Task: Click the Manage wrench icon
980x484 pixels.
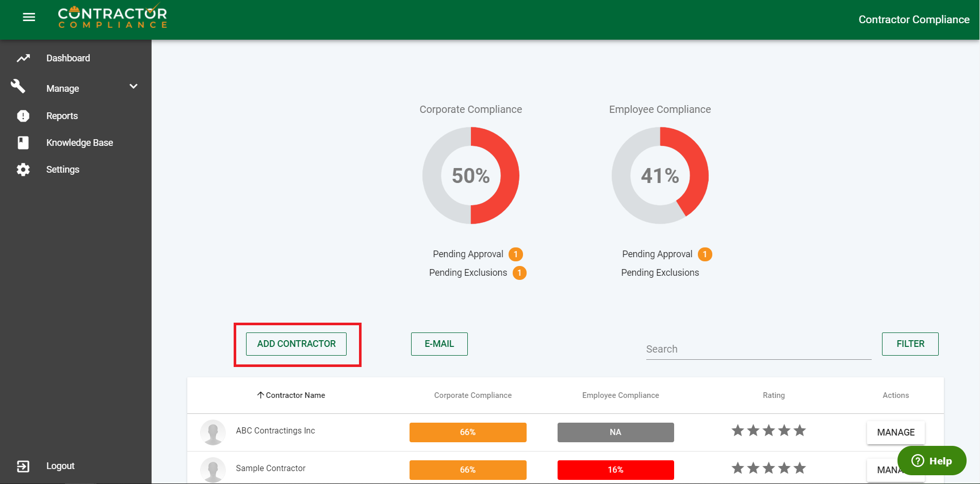Action: (19, 87)
